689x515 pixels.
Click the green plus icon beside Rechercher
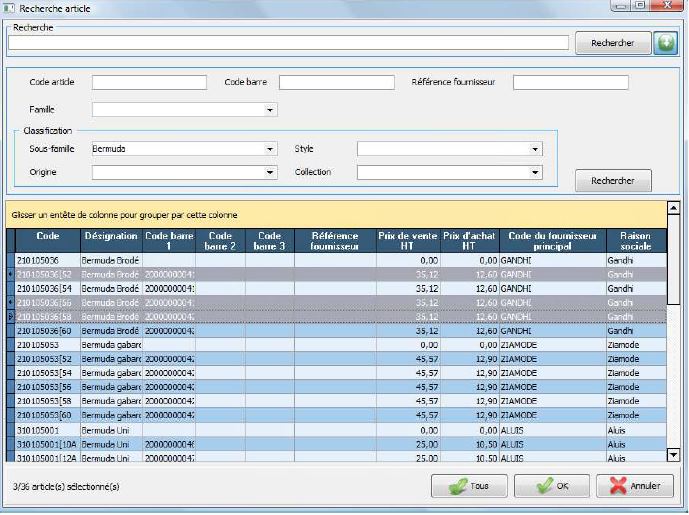tap(665, 43)
